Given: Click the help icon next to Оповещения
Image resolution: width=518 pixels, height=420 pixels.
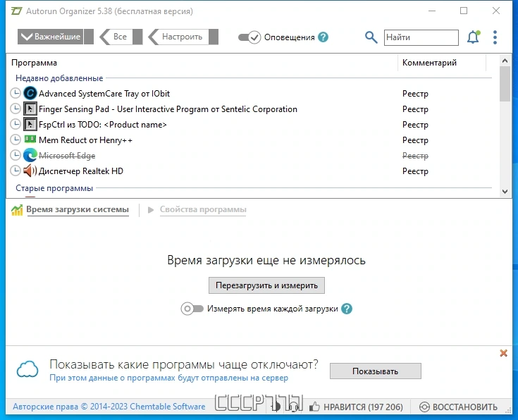Looking at the screenshot, I should [x=323, y=37].
